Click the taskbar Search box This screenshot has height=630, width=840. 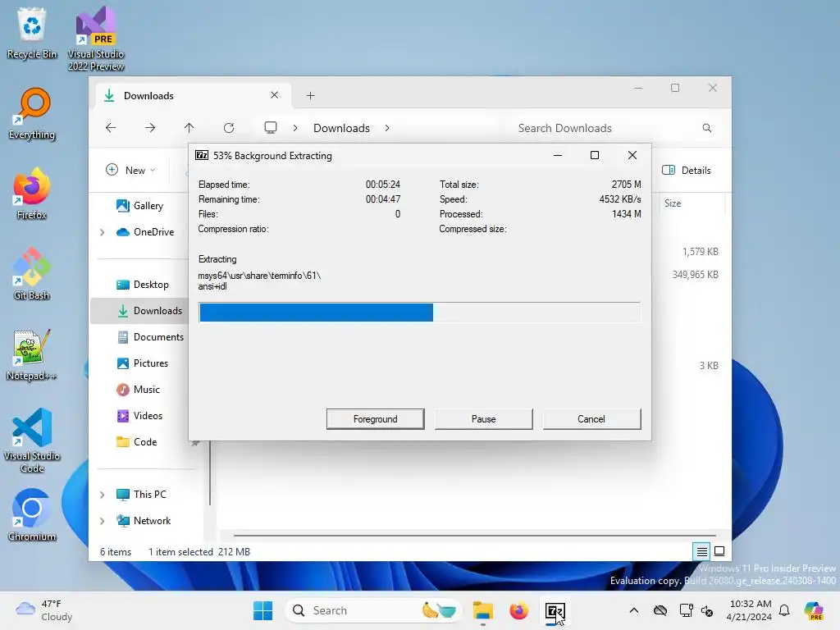(372, 610)
